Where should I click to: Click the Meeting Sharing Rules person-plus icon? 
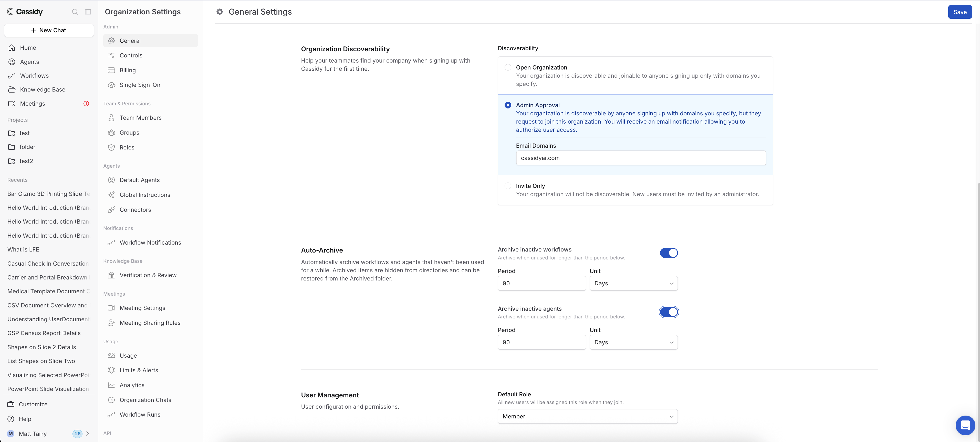(111, 323)
